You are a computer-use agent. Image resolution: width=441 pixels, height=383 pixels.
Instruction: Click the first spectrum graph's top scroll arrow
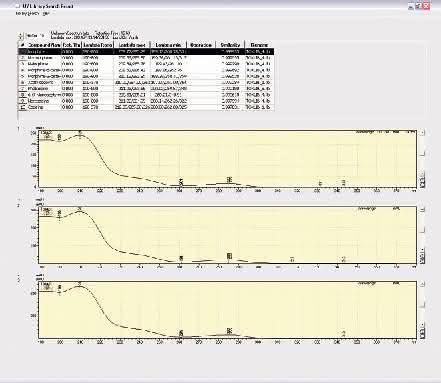coord(422,133)
